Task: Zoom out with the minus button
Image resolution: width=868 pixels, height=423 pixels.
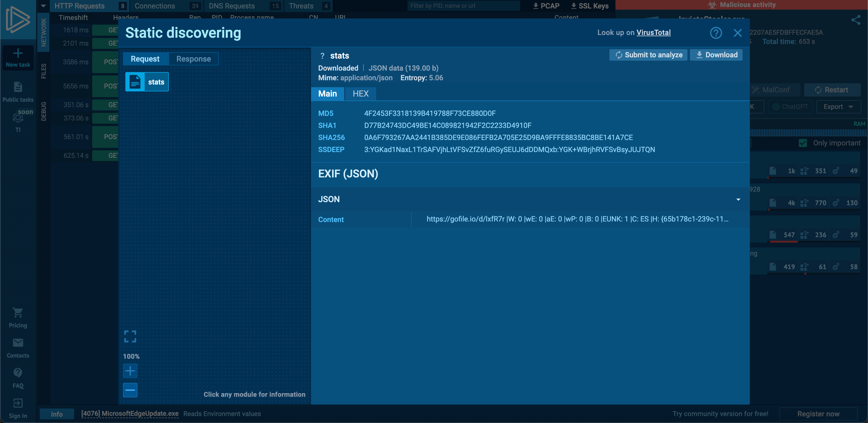Action: (130, 390)
